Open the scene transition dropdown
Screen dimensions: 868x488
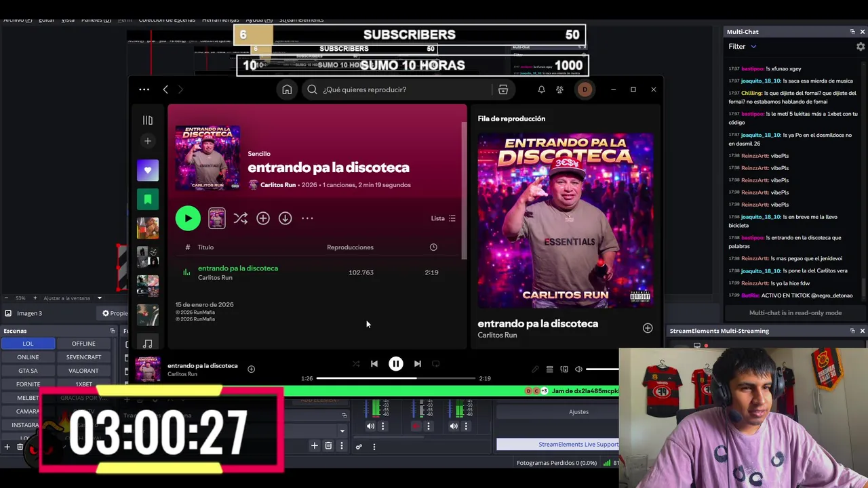tap(342, 431)
